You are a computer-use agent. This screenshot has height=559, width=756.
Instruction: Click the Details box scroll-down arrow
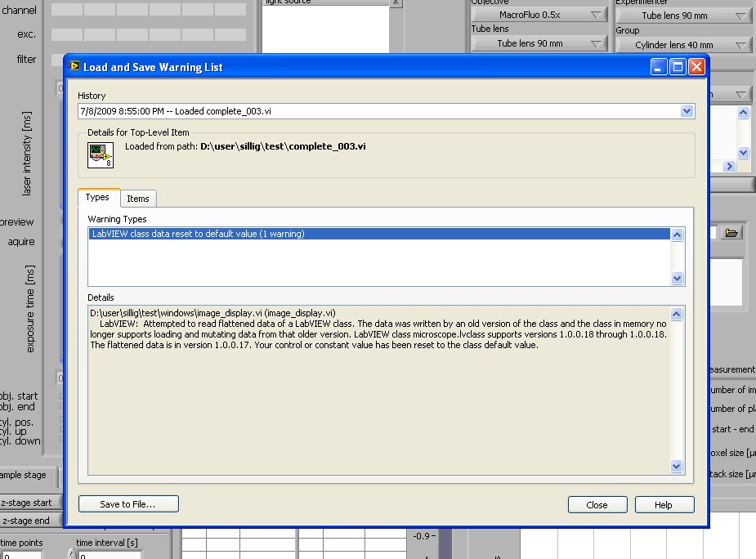point(677,466)
